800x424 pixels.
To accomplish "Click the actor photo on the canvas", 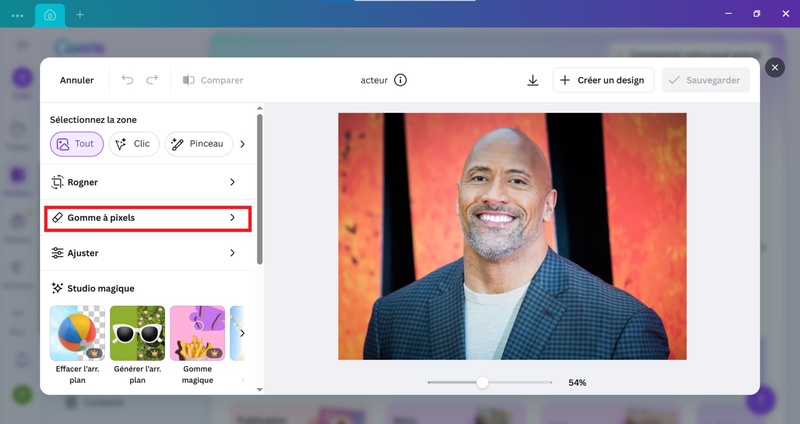I will [x=512, y=236].
